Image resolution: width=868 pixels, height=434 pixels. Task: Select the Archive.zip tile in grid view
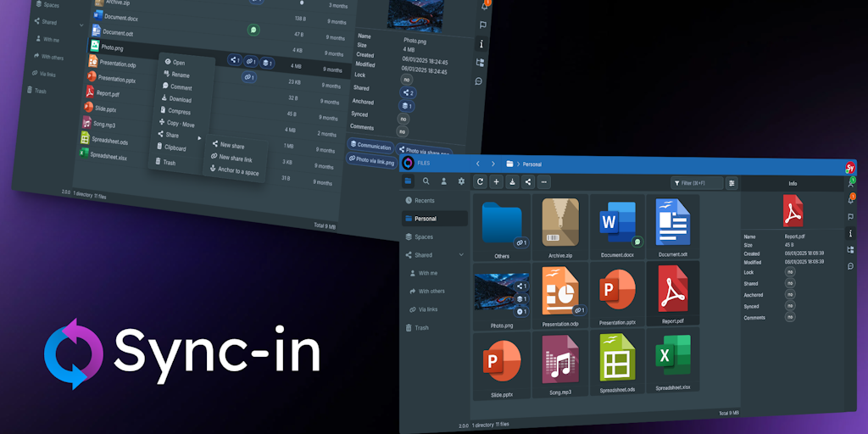560,227
